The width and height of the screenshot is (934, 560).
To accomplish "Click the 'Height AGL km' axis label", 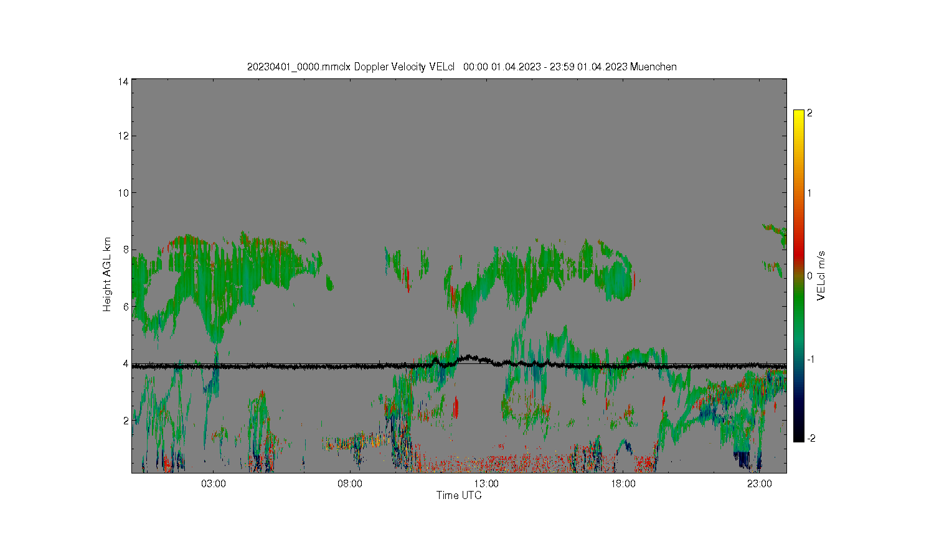I will (x=107, y=274).
